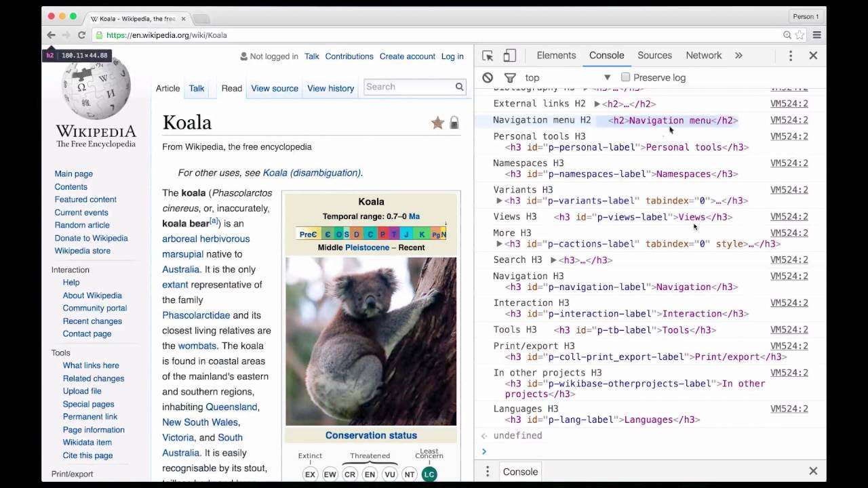Clear the console with the ban icon
Viewport: 868px width, 488px height.
click(x=488, y=77)
